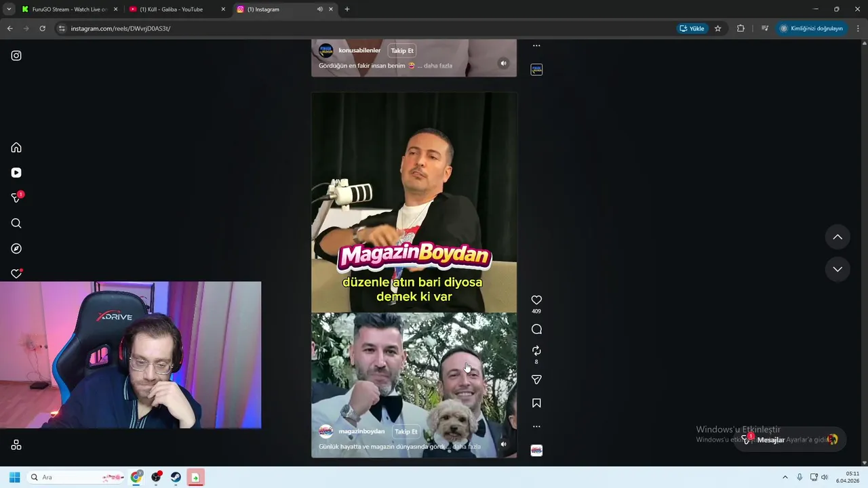Open the media controls icon in the toolbar

(x=765, y=28)
